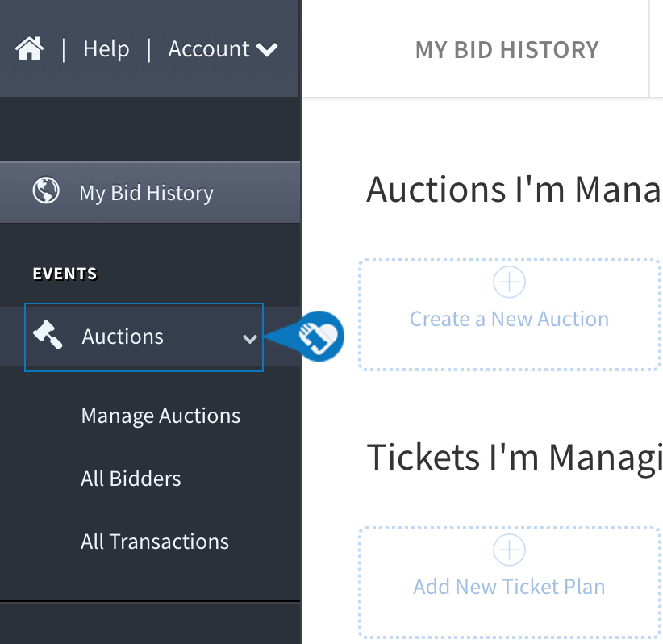Open Manage Auctions
The image size is (663, 644).
click(161, 416)
